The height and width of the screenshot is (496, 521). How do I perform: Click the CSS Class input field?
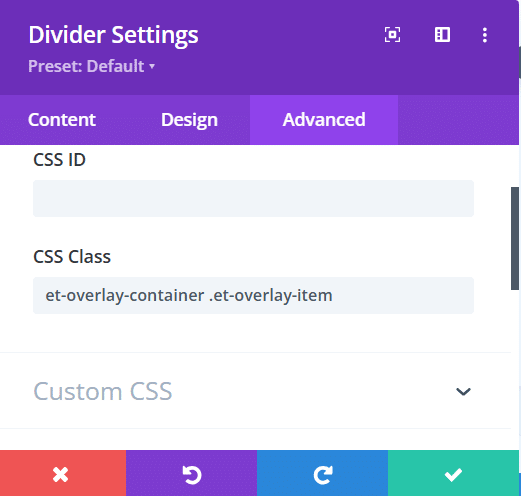tap(253, 295)
